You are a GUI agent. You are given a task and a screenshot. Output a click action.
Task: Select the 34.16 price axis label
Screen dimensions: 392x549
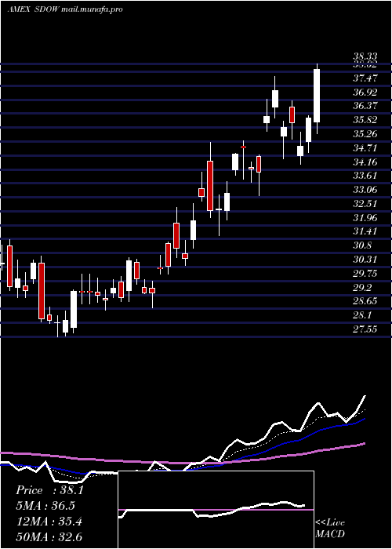pos(365,162)
